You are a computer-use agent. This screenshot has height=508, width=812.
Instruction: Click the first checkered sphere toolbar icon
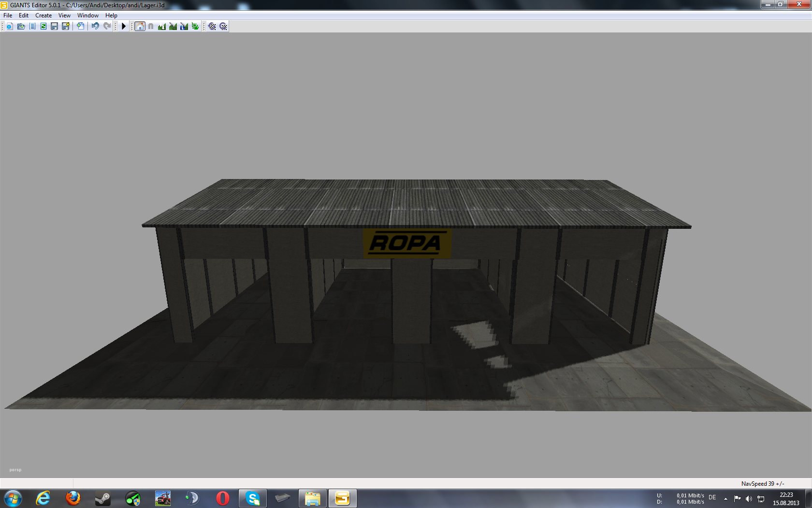coord(212,26)
